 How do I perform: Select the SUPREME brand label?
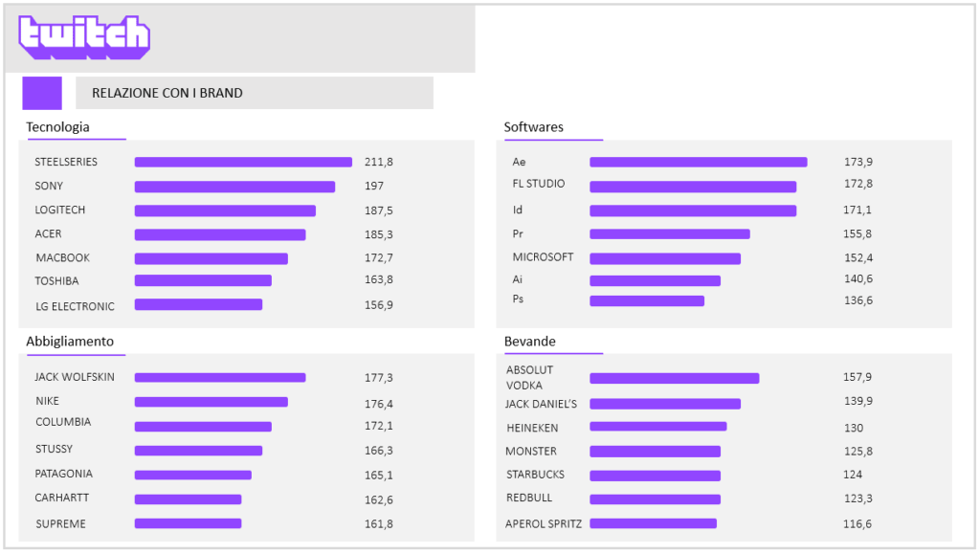coord(60,523)
